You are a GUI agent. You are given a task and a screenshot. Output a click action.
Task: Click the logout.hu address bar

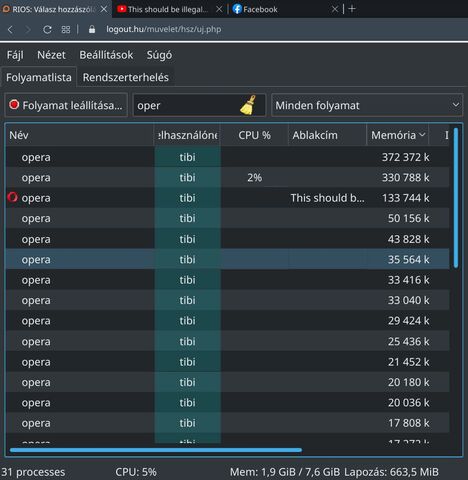click(163, 29)
